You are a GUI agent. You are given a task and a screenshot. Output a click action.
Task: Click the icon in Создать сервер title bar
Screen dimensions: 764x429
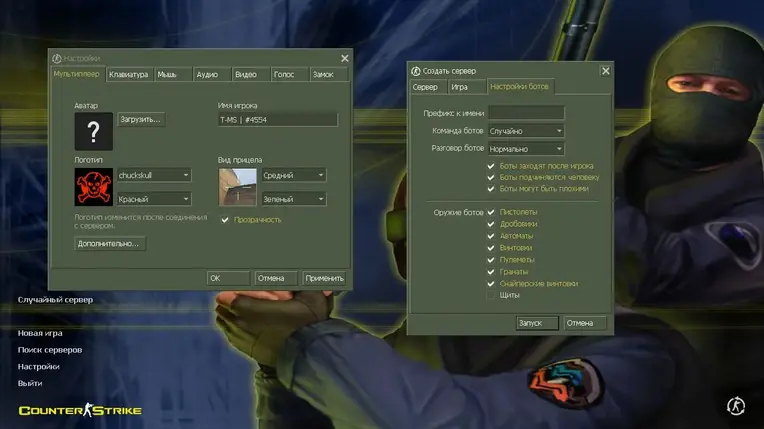click(x=416, y=71)
